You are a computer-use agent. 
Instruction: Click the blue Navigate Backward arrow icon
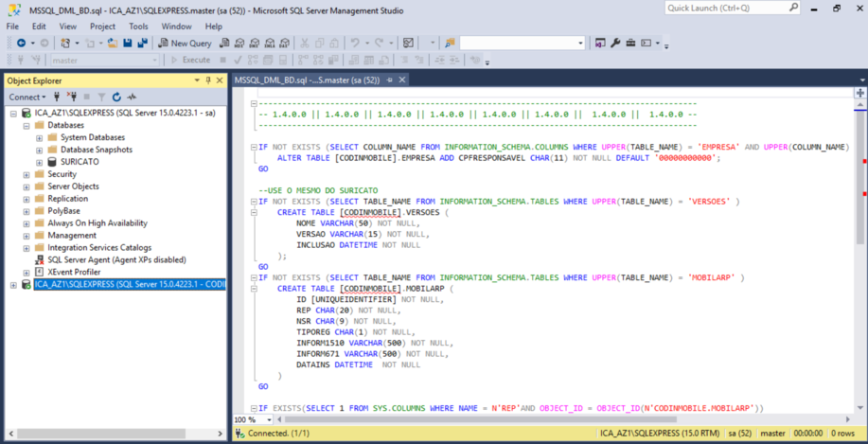click(22, 43)
